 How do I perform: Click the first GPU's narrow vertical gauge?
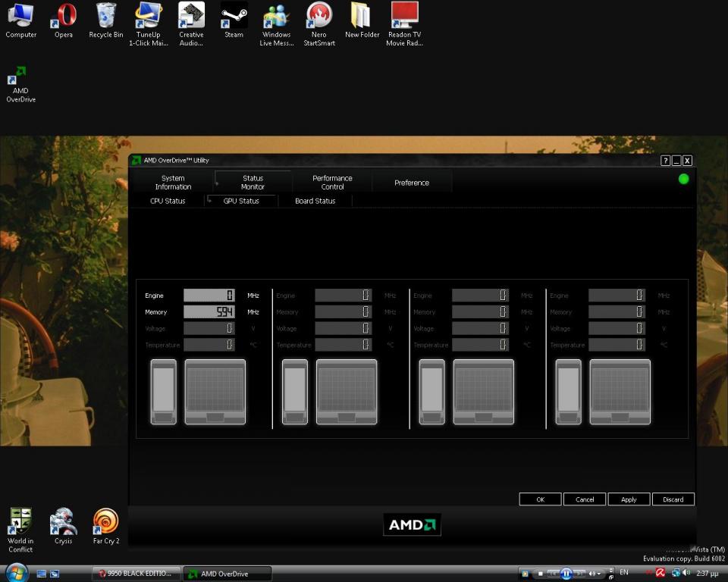tap(164, 392)
